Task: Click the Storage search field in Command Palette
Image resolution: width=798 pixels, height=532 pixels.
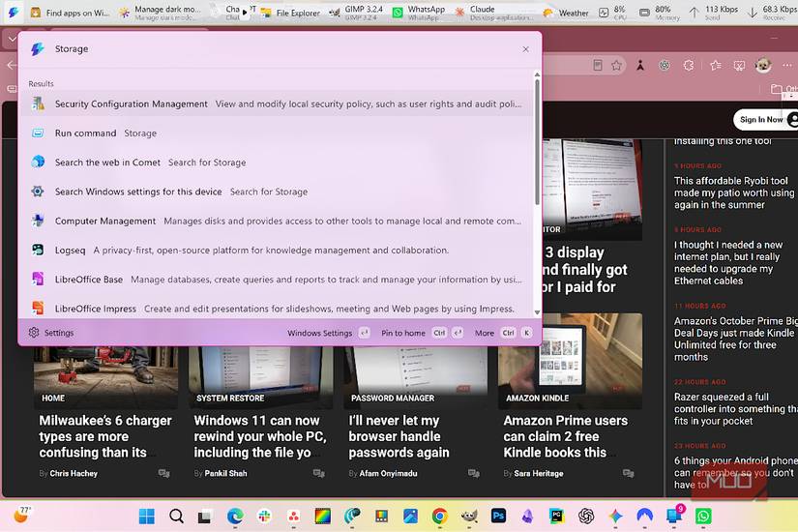Action: [x=285, y=49]
